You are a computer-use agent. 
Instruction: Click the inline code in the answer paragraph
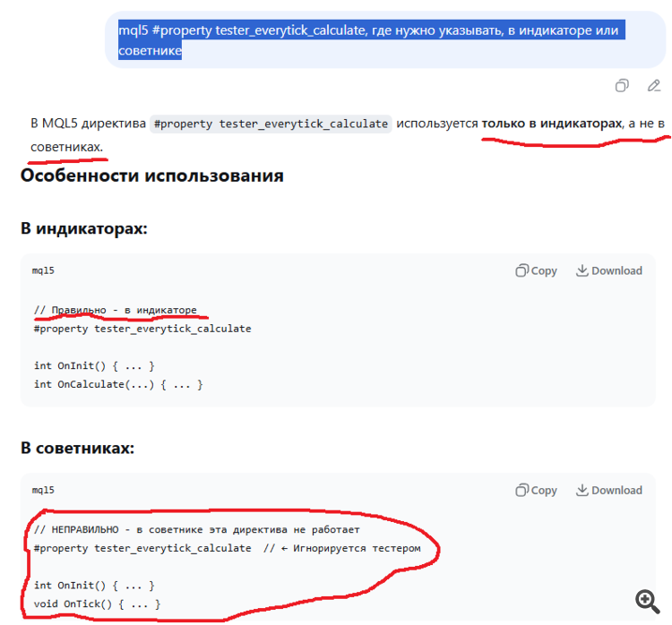[271, 124]
